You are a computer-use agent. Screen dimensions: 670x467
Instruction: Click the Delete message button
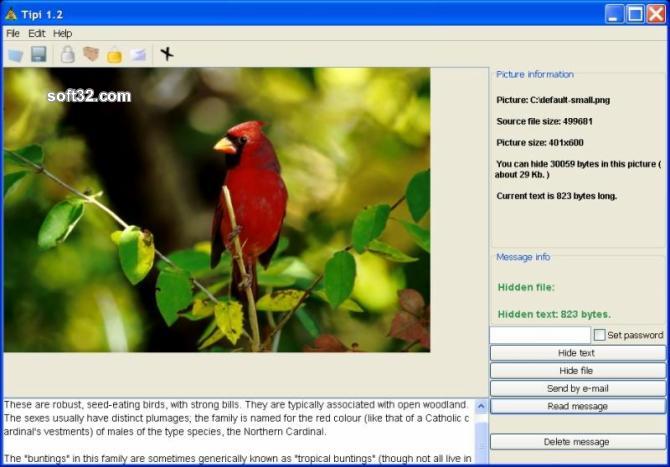578,442
